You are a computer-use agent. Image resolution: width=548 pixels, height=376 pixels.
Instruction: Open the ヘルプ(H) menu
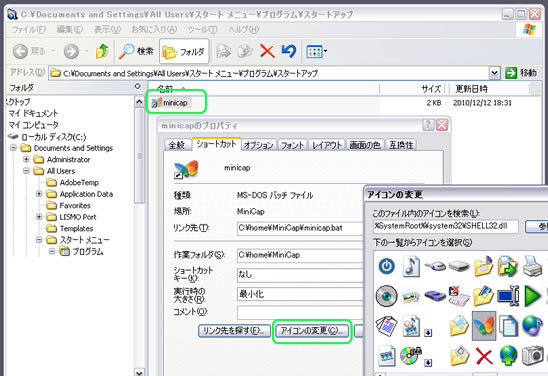(x=244, y=30)
